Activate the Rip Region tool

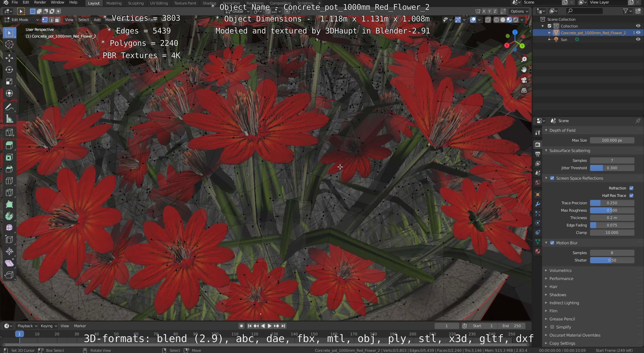pyautogui.click(x=9, y=275)
